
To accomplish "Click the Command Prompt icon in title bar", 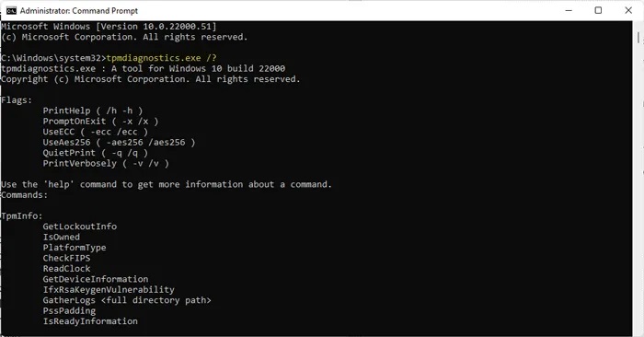I will [x=11, y=11].
